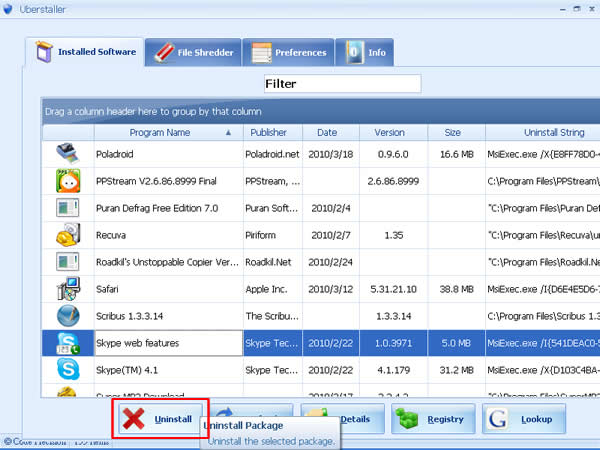Click the 4.1.179 version cell

[x=393, y=370]
